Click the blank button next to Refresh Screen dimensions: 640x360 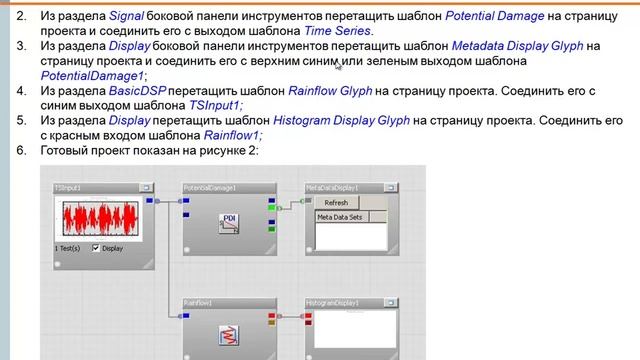click(373, 202)
